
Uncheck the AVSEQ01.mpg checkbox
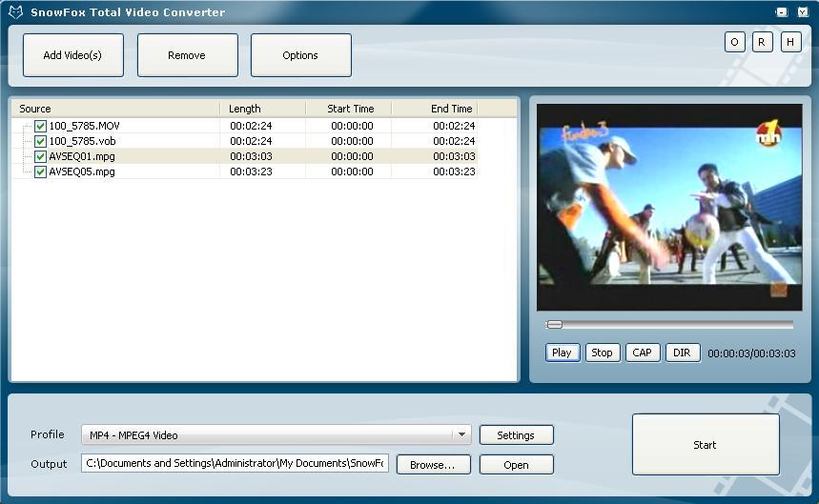(x=40, y=156)
